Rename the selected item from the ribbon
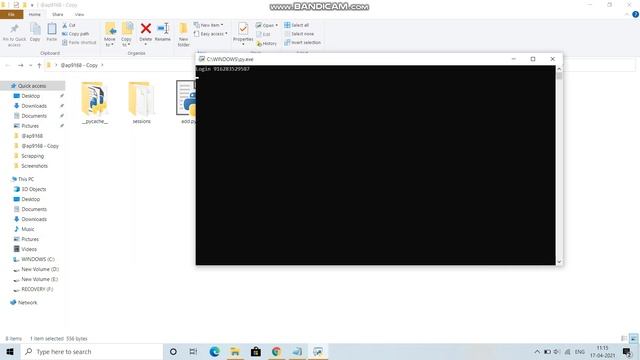 163,32
